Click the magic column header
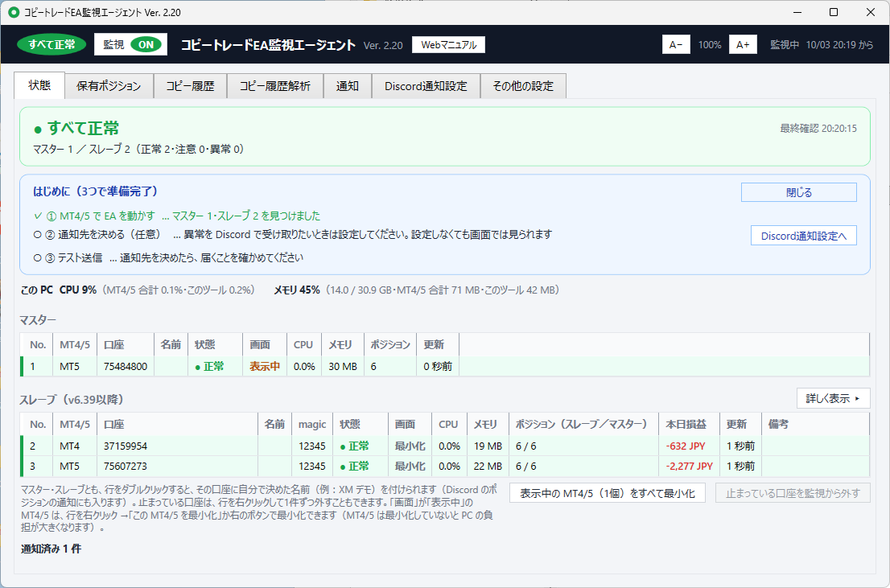Screen dimensions: 890x588 312,424
